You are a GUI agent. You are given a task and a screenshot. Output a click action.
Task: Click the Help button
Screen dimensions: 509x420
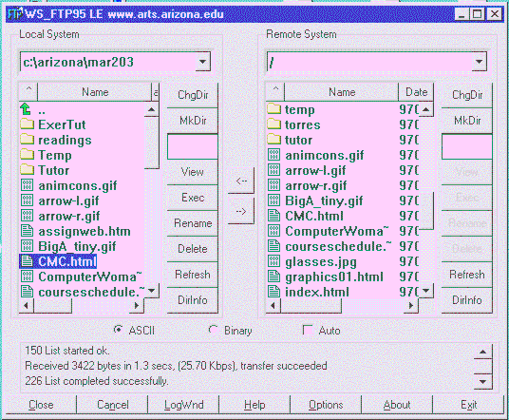click(x=254, y=405)
